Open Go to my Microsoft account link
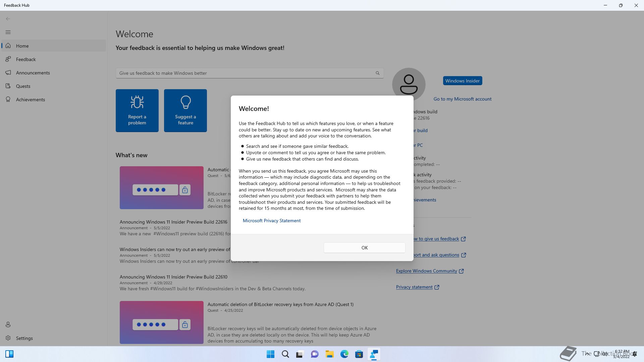644x362 pixels. click(462, 99)
